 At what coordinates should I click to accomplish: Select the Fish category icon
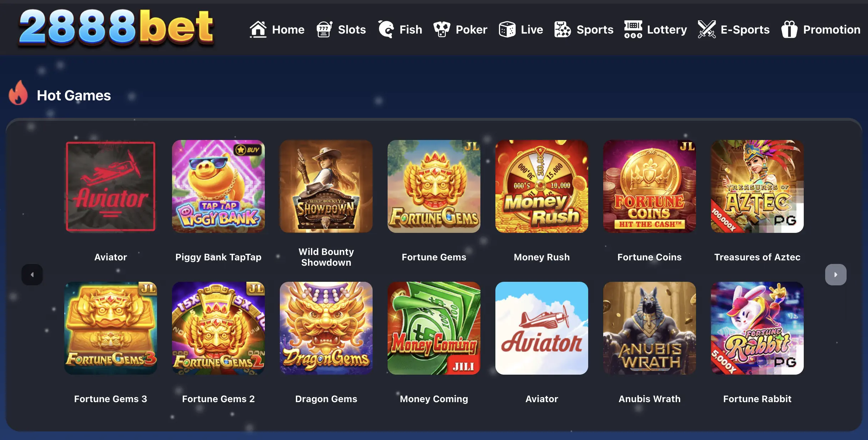(386, 29)
